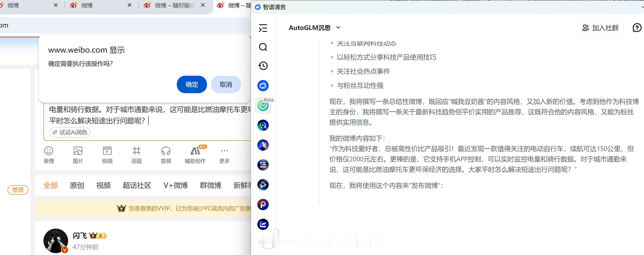This screenshot has width=644, height=255.
Task: Click 以轻松方式分享科技产品使用技巧 bullet text
Action: [386, 57]
